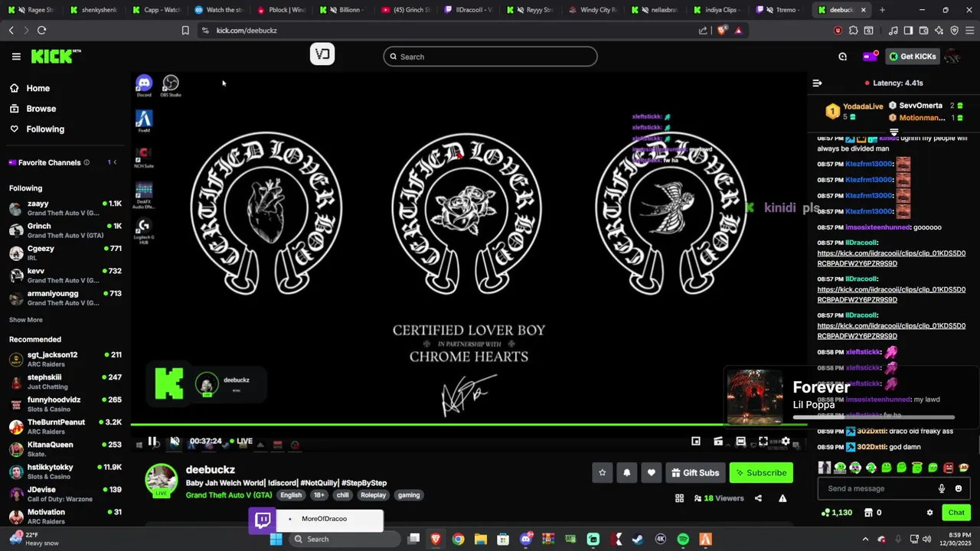Click microphone icon in chat input

[x=942, y=488]
